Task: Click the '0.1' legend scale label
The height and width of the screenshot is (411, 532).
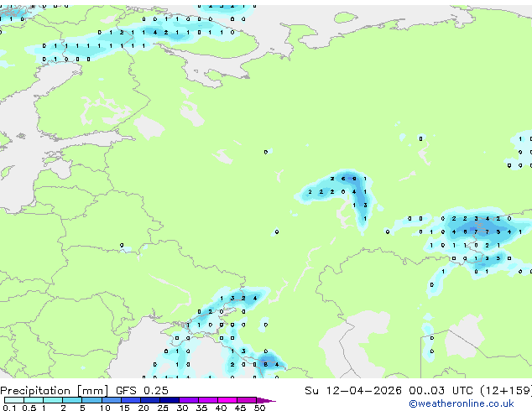Action: click(x=9, y=408)
